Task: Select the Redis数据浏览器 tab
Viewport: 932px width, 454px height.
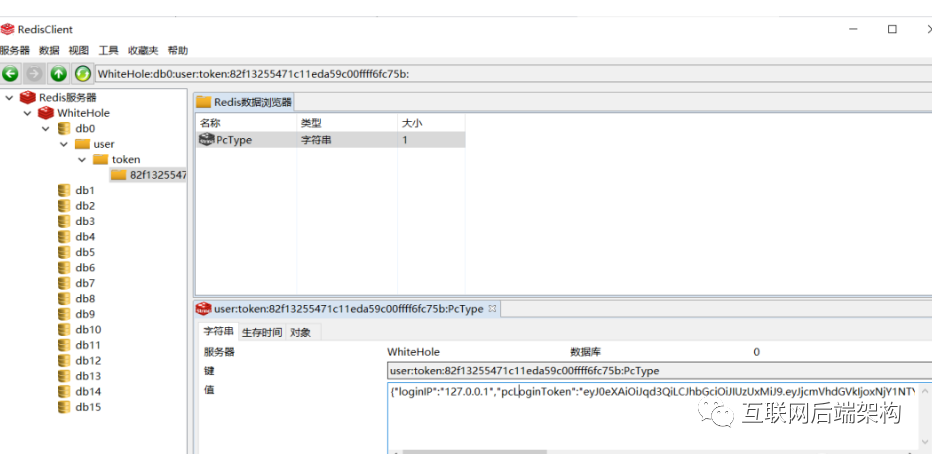Action: (x=244, y=102)
